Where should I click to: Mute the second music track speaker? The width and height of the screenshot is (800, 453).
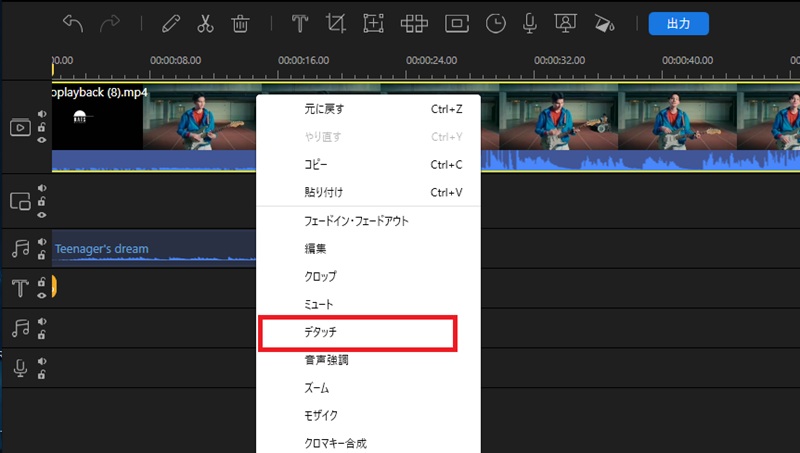pos(42,321)
